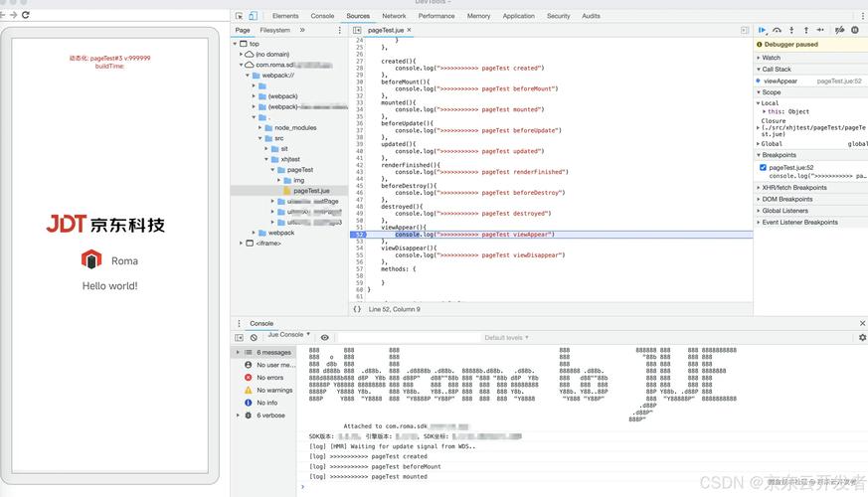Open the Security tab
This screenshot has width=868, height=497.
tap(558, 16)
